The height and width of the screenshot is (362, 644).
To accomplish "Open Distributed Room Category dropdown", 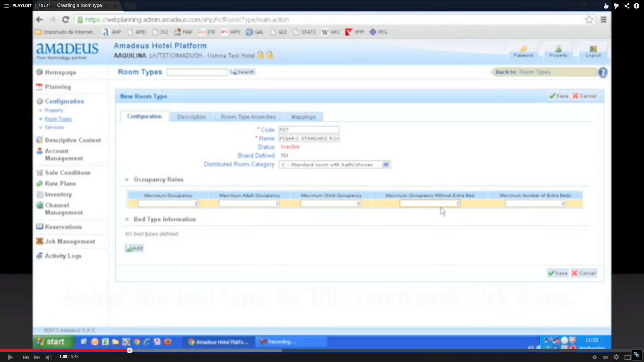I will point(386,165).
